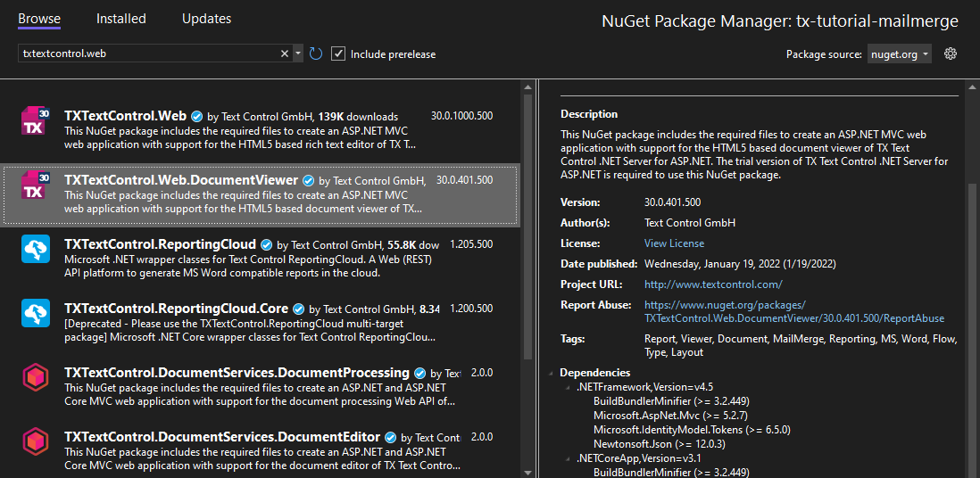
Task: Collapse the .NETFramework,Version=v4.5 dependency group
Action: tap(568, 387)
